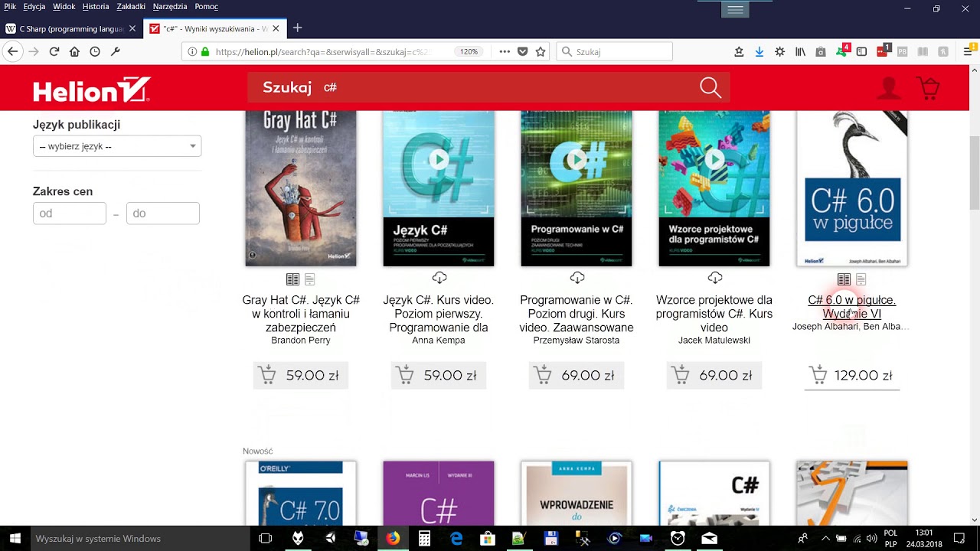The width and height of the screenshot is (980, 551).
Task: Add Wzorce projektowe to cart 69.00 zł
Action: click(x=714, y=375)
